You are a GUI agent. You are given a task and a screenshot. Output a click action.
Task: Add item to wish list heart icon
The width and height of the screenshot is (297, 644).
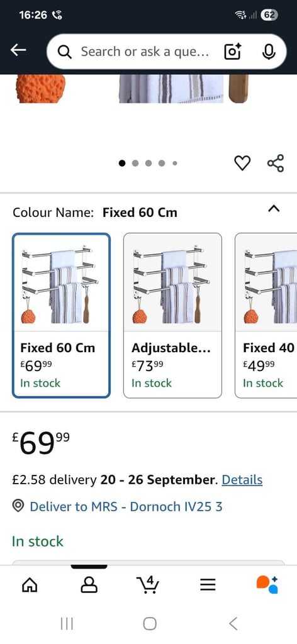(242, 163)
